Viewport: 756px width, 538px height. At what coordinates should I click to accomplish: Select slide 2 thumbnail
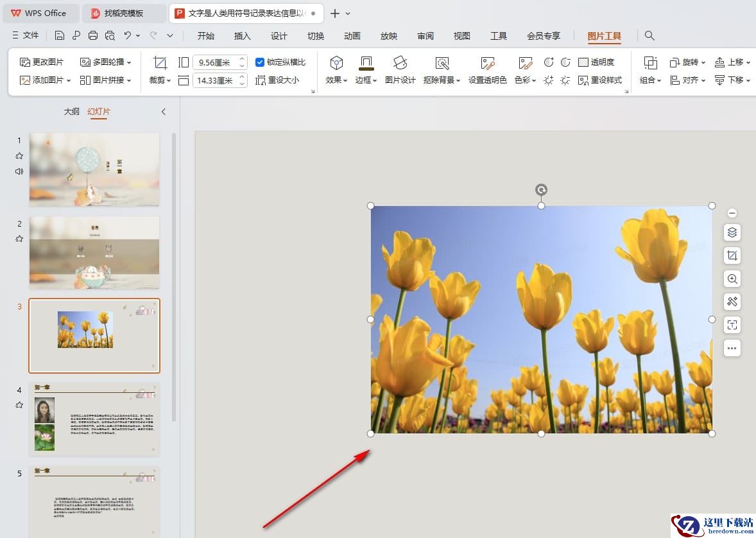(94, 253)
